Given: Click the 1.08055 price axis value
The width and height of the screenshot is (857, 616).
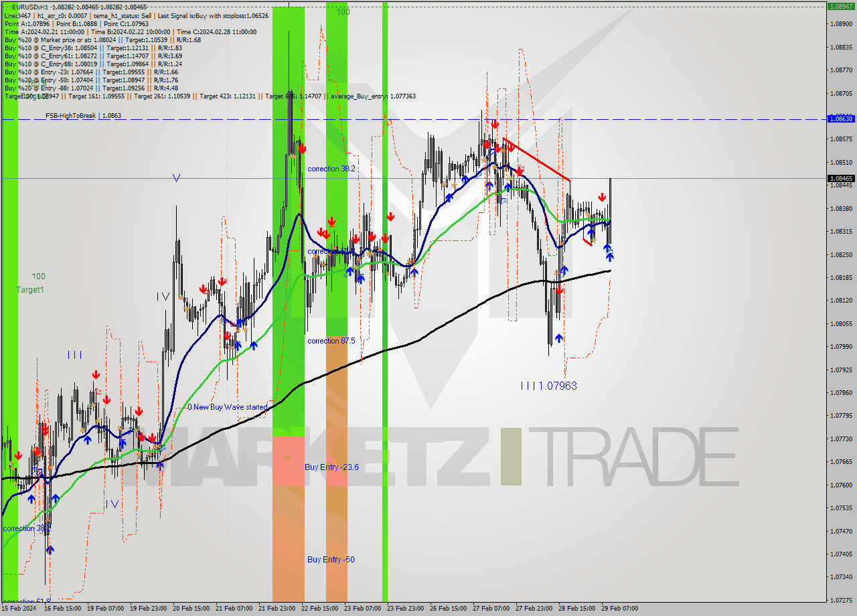Looking at the screenshot, I should click(841, 323).
